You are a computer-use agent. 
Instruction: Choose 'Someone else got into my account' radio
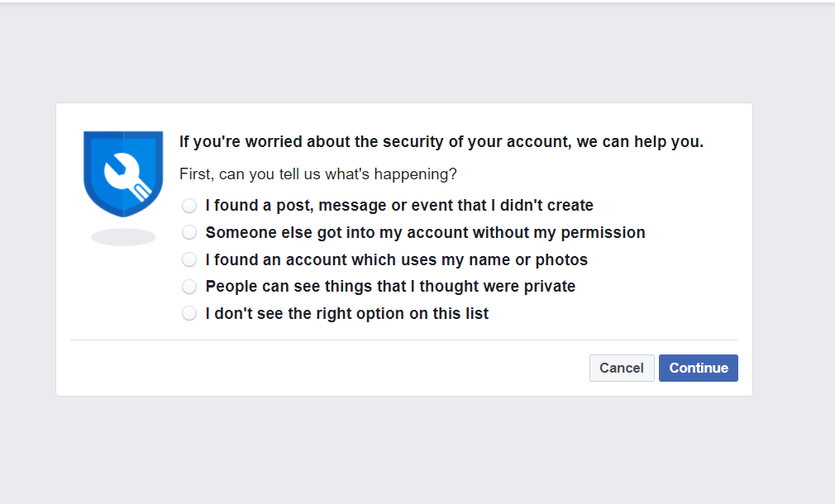[189, 232]
